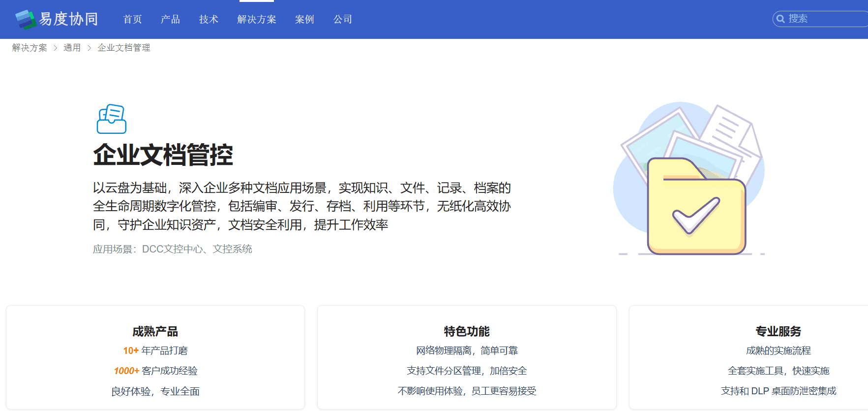
Task: Open the 首页 menu item
Action: pyautogui.click(x=133, y=19)
